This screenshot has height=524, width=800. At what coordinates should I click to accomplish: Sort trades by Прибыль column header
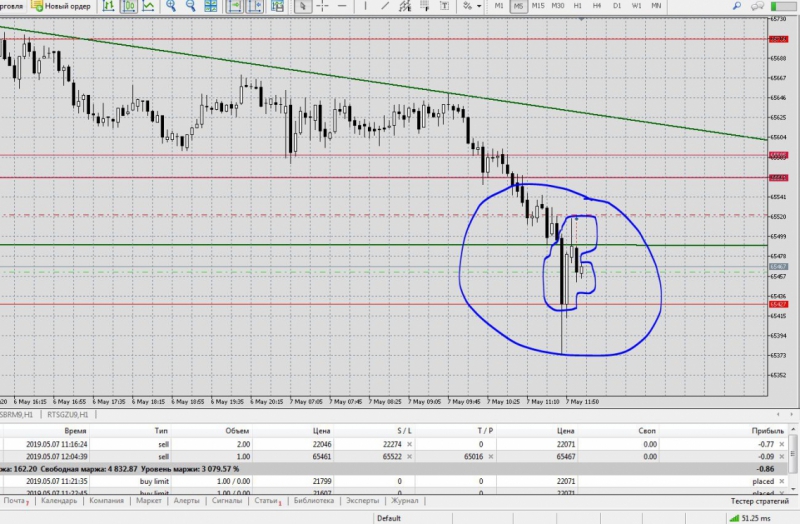(768, 431)
